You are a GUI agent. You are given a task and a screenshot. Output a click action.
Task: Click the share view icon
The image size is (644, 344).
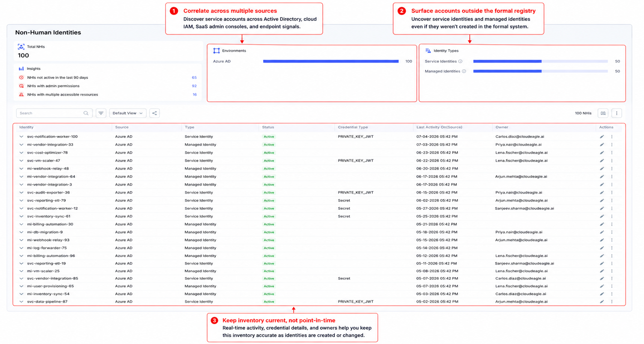(154, 113)
